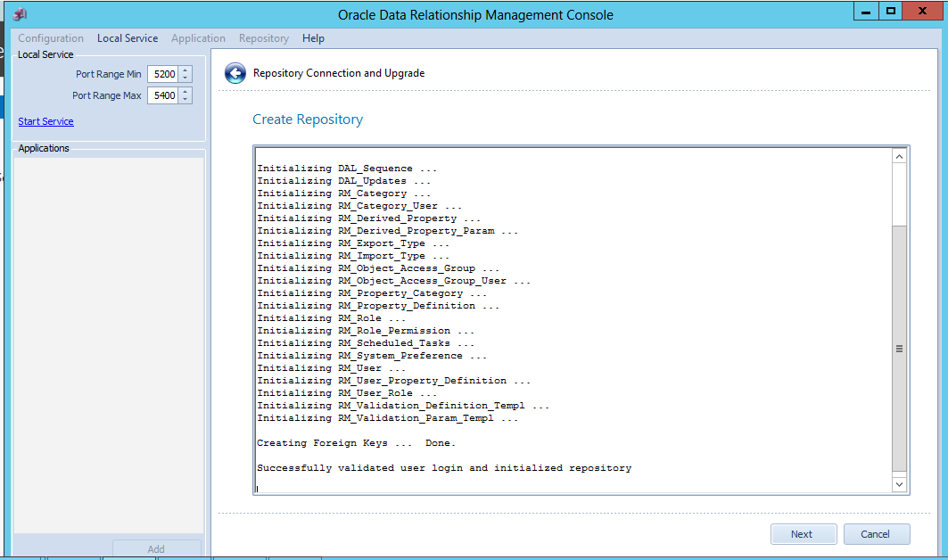
Task: Click the log scrollbar down arrow
Action: tap(899, 484)
